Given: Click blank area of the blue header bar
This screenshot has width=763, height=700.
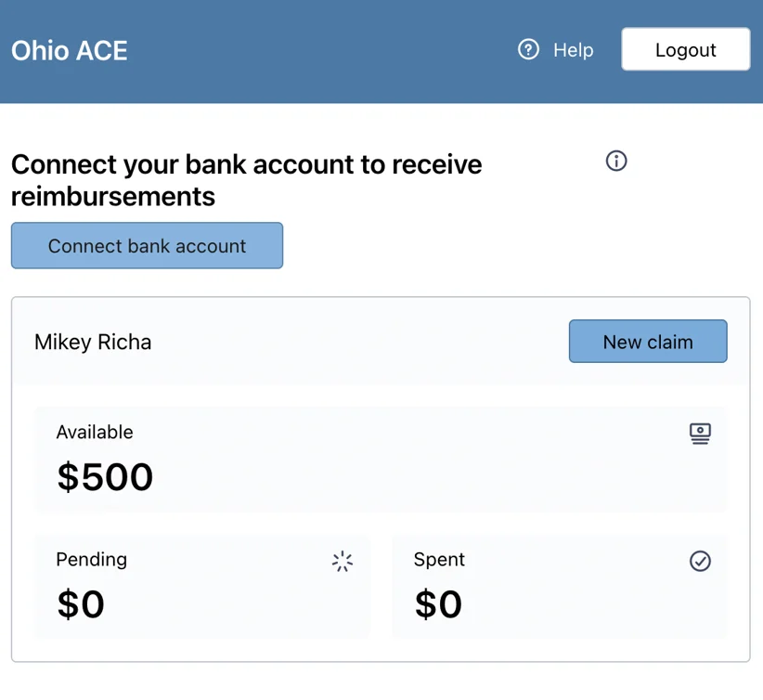Looking at the screenshot, I should [317, 51].
